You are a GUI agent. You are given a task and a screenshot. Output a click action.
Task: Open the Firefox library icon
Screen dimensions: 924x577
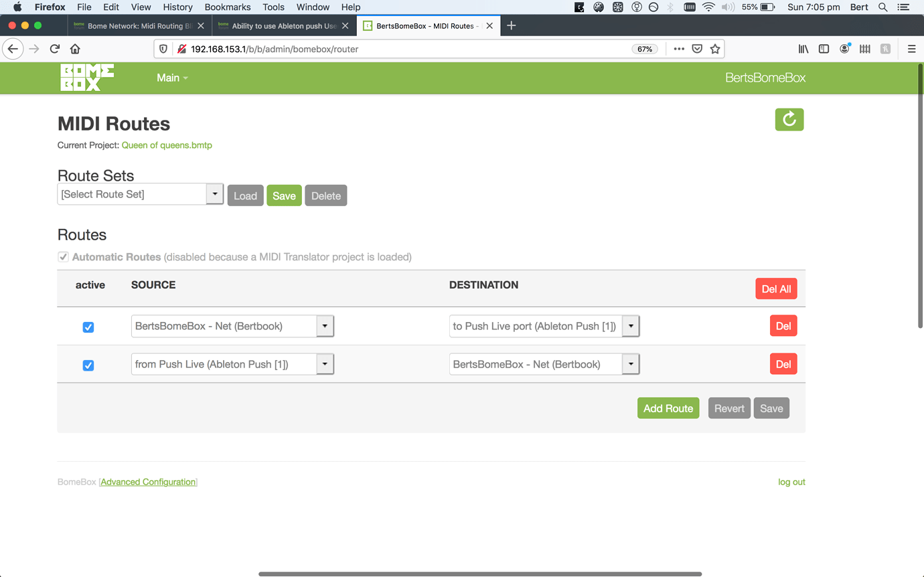tap(803, 49)
